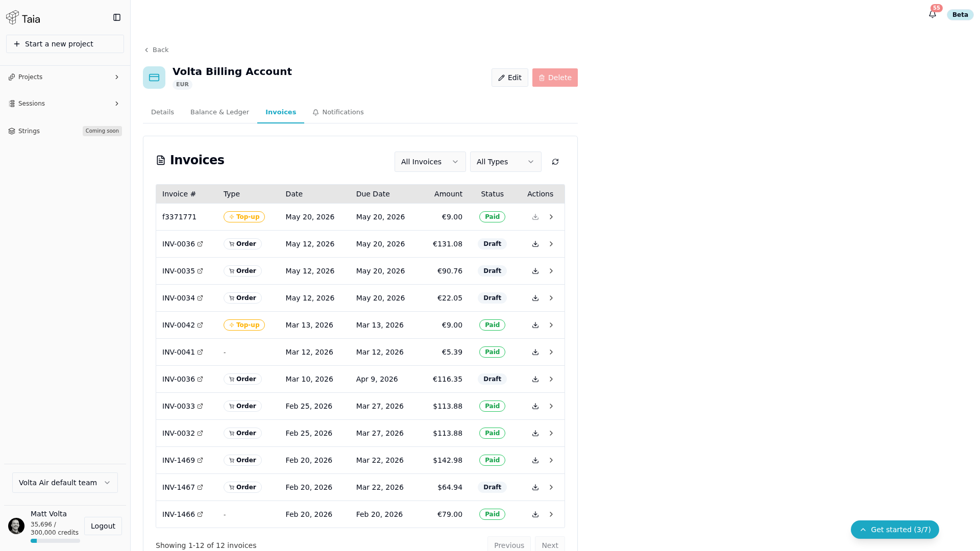980x551 pixels.
Task: Click the Taia logo
Action: pyautogui.click(x=23, y=18)
